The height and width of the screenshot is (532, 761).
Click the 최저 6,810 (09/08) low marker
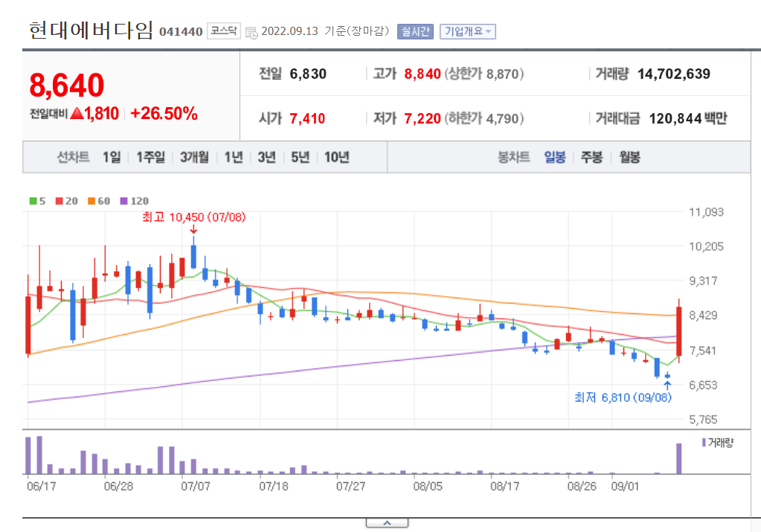[623, 397]
